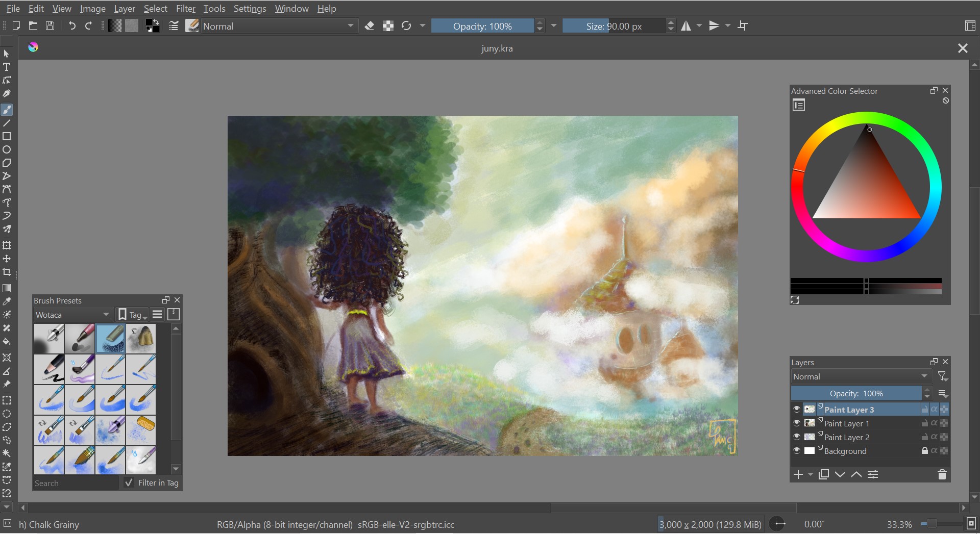Select the Crop tool
The image size is (980, 534).
[7, 272]
